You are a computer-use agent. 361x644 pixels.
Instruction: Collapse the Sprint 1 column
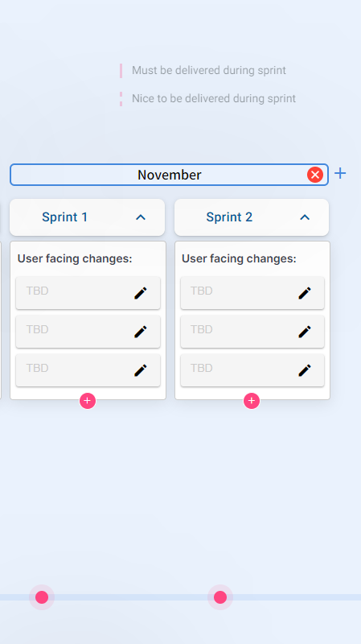(141, 217)
